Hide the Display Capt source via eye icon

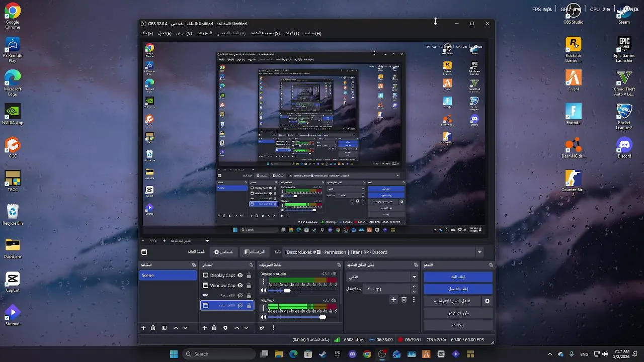(x=240, y=275)
